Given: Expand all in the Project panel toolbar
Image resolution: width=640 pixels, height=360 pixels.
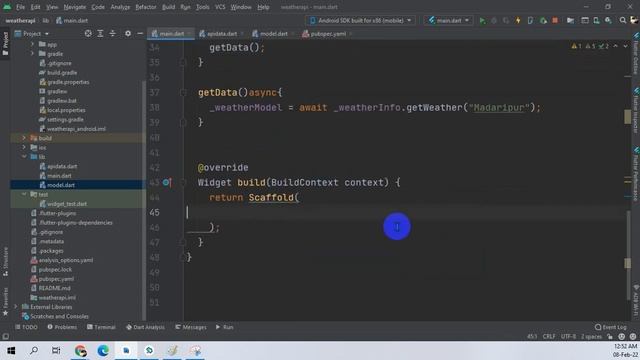Looking at the screenshot, I should tap(100, 33).
